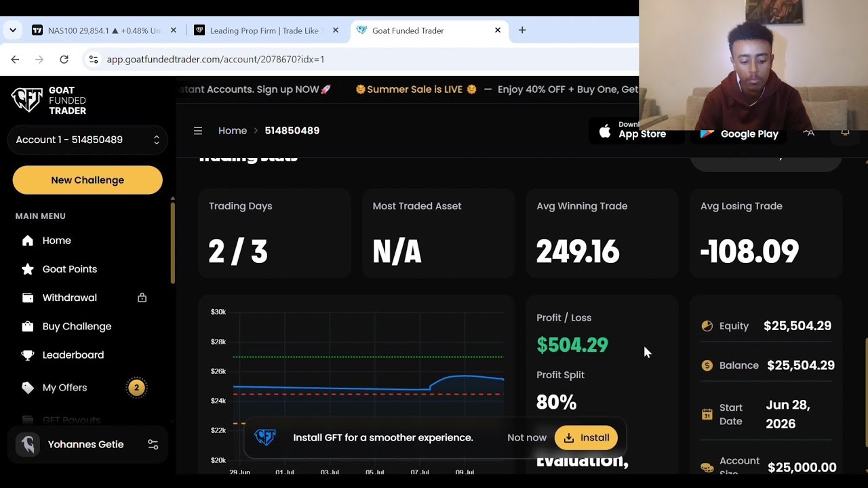Image resolution: width=868 pixels, height=488 pixels.
Task: Reload the current page
Action: pyautogui.click(x=64, y=60)
